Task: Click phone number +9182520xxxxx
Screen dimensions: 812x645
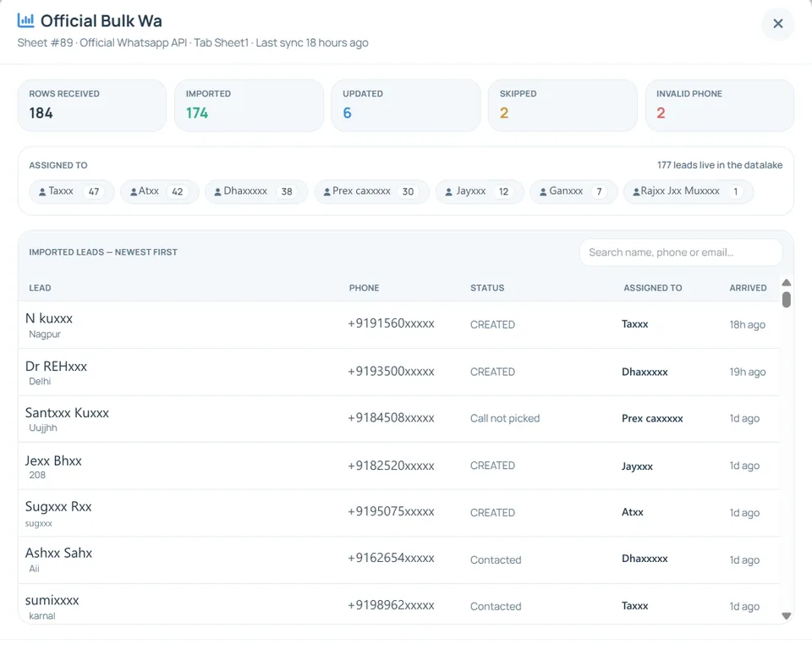Action: tap(391, 466)
